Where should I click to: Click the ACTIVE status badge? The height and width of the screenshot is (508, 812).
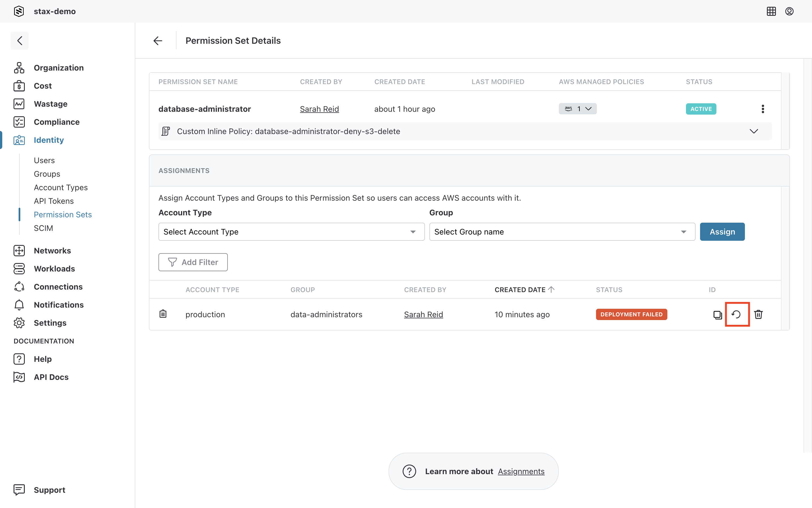point(701,109)
